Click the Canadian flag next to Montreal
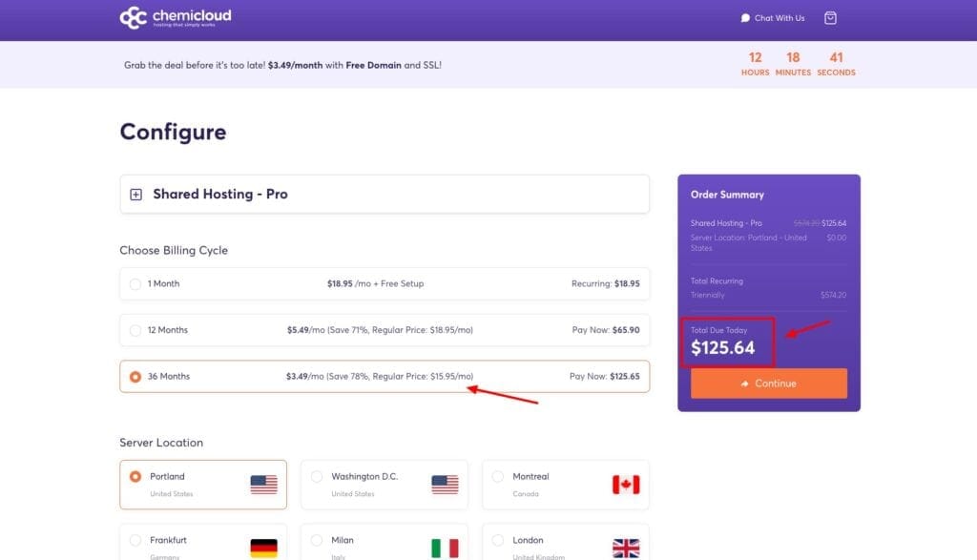Image resolution: width=977 pixels, height=560 pixels. click(x=627, y=484)
